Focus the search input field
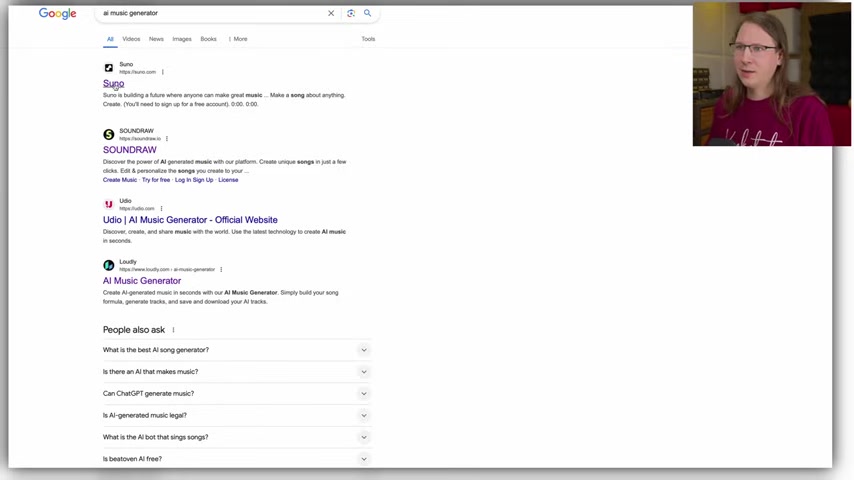The height and width of the screenshot is (480, 854). pos(212,13)
